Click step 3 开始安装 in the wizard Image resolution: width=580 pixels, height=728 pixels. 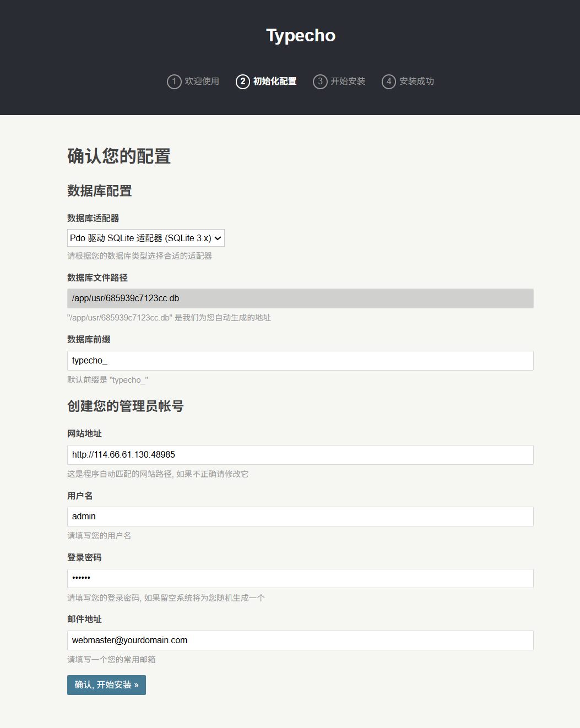(x=339, y=82)
